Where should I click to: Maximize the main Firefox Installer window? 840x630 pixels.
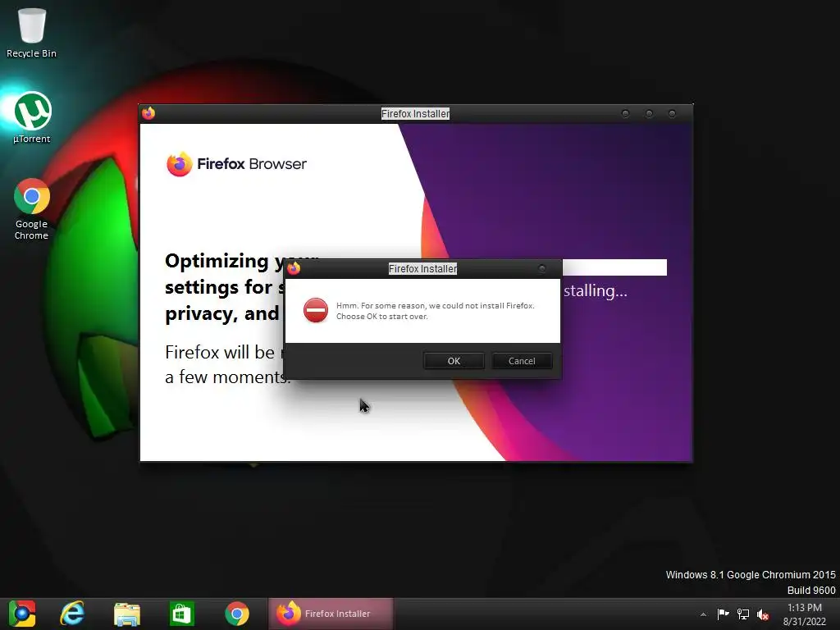649,113
